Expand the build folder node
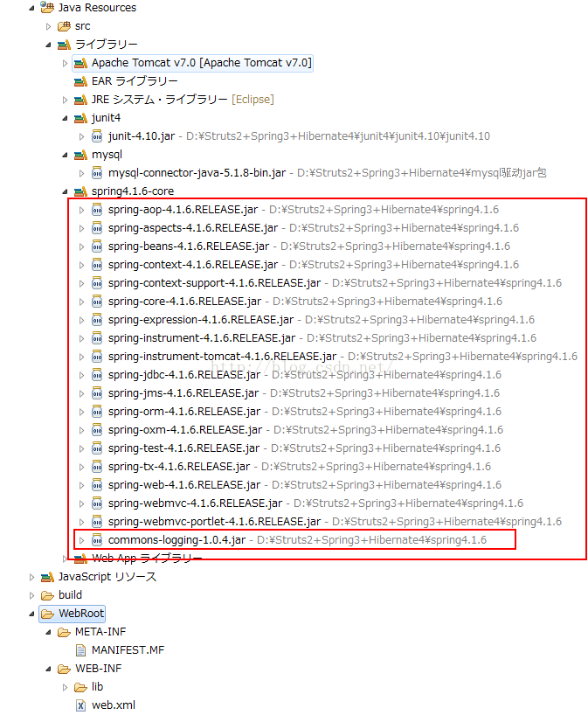This screenshot has width=588, height=715. click(31, 595)
